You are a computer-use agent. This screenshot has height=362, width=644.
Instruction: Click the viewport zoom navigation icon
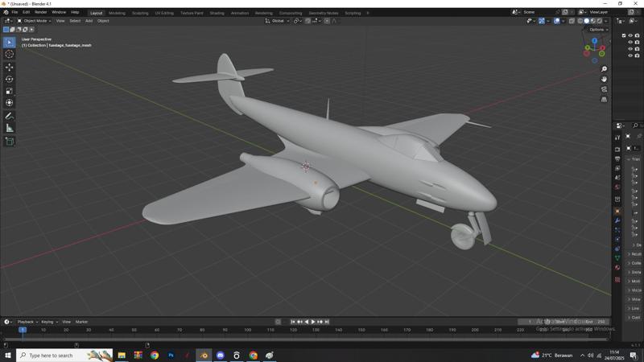[604, 69]
